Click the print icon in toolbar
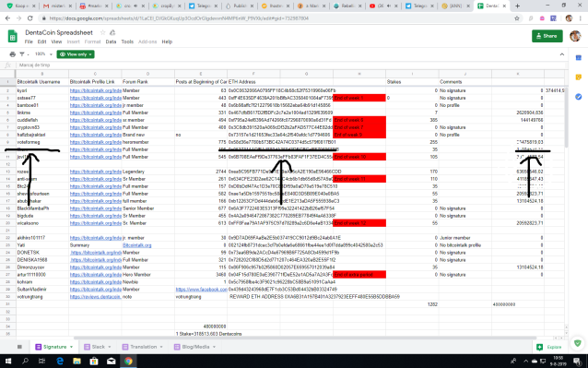 point(12,54)
